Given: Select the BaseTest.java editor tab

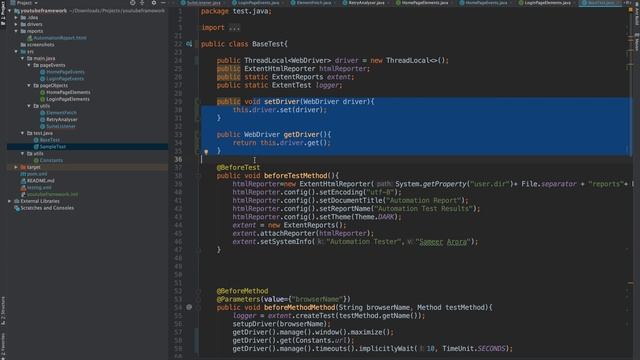Looking at the screenshot, I should point(601,2).
